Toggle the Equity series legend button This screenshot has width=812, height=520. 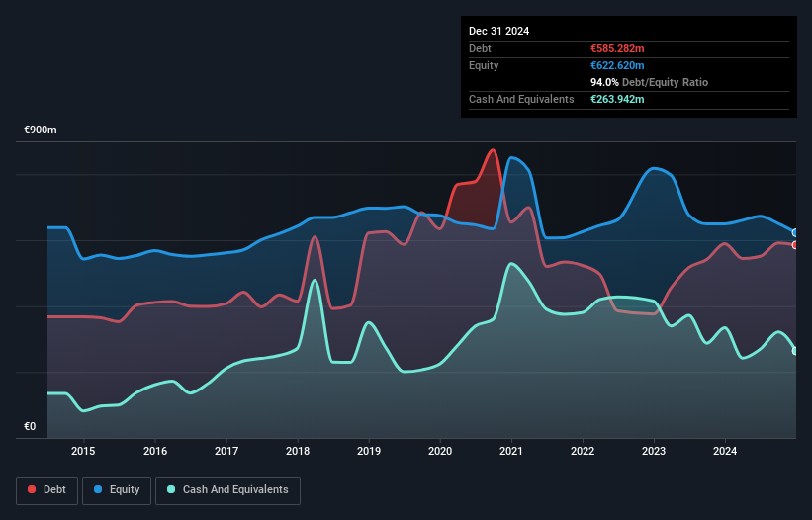[117, 490]
